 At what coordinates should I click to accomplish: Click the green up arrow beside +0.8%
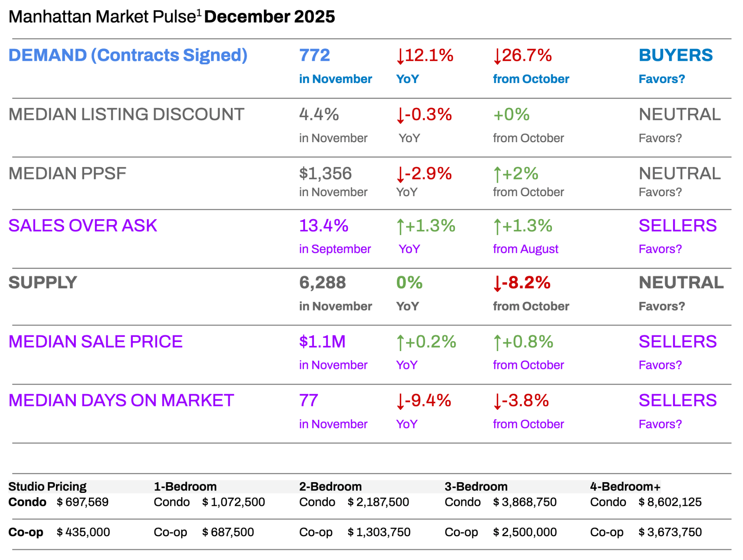(x=497, y=342)
